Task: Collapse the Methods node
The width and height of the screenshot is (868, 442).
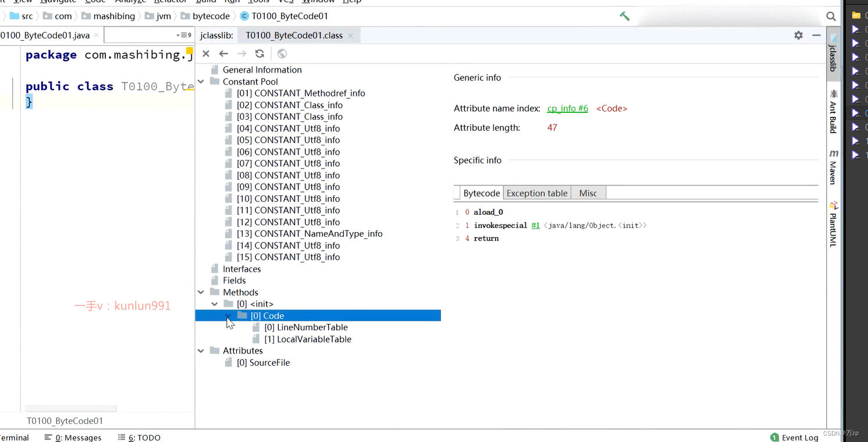Action: [201, 293]
